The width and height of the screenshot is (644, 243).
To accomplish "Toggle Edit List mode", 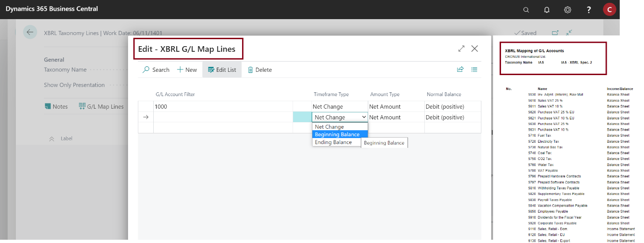I will 222,69.
